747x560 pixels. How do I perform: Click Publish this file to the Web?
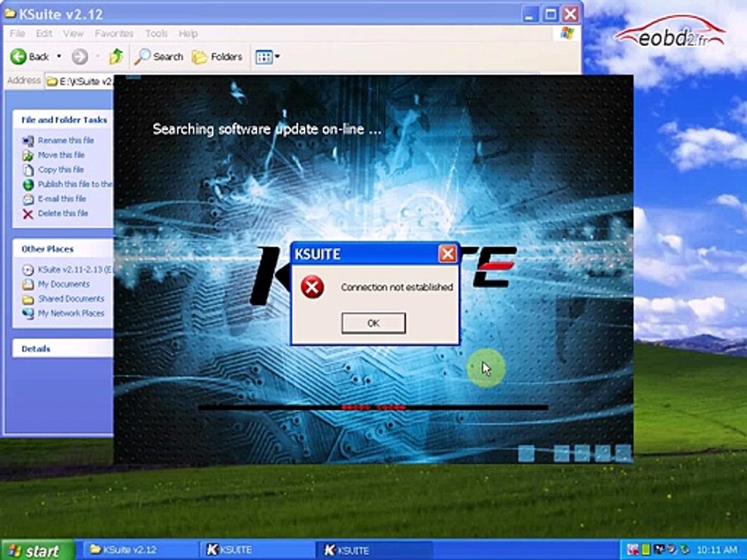point(75,184)
